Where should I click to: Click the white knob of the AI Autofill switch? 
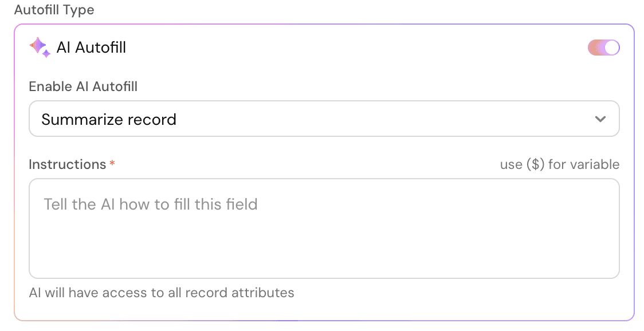coord(611,48)
